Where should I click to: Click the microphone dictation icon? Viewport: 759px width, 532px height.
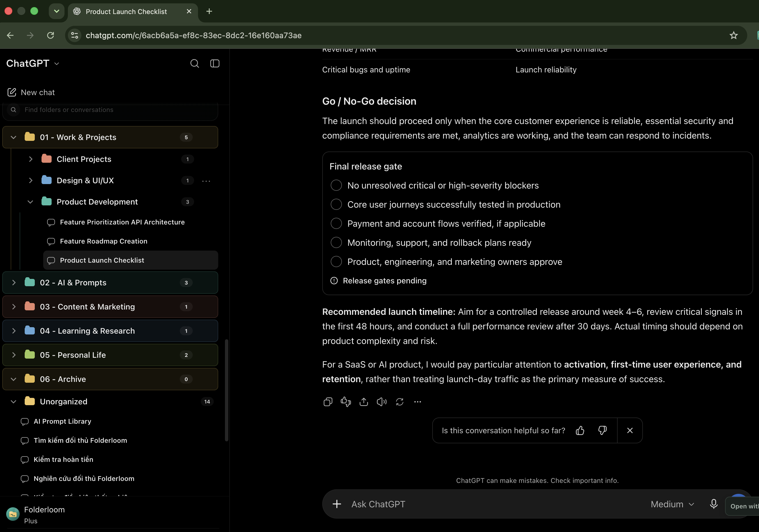714,504
